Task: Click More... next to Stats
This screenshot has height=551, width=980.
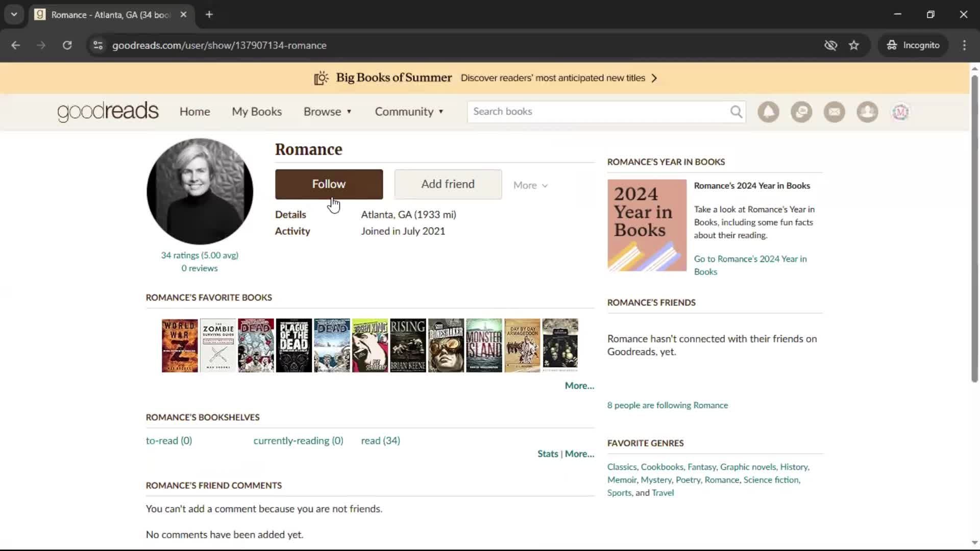Action: pyautogui.click(x=579, y=454)
